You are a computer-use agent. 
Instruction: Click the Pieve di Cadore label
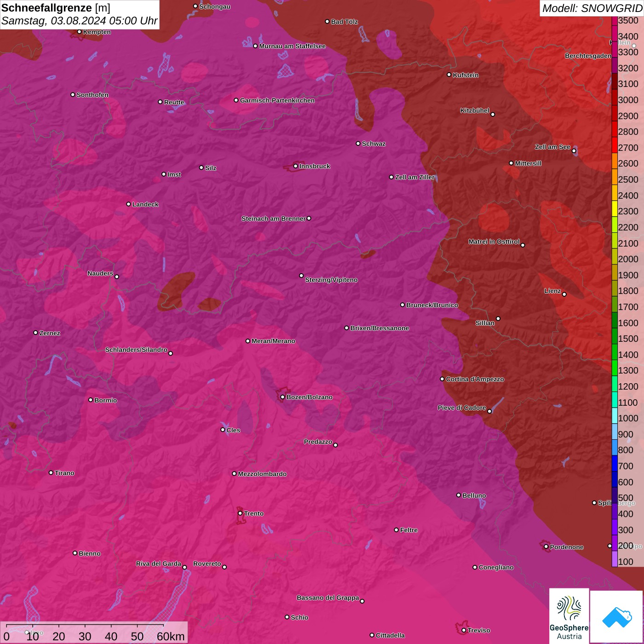click(x=461, y=408)
